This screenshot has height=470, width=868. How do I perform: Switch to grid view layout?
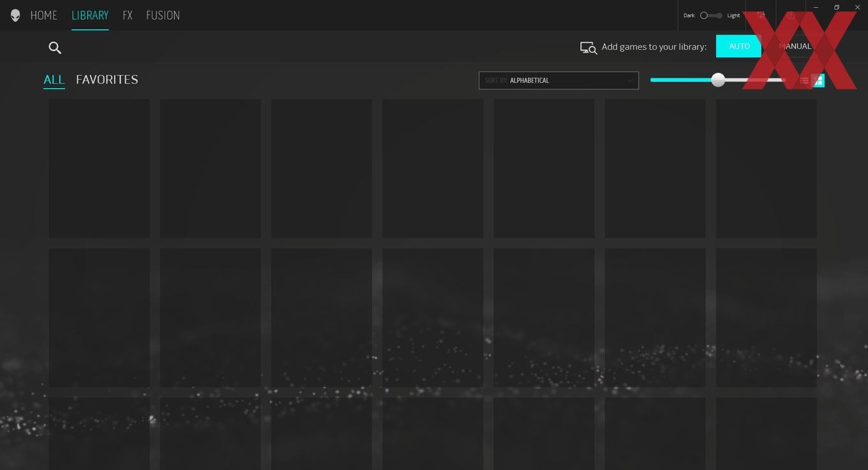[818, 80]
